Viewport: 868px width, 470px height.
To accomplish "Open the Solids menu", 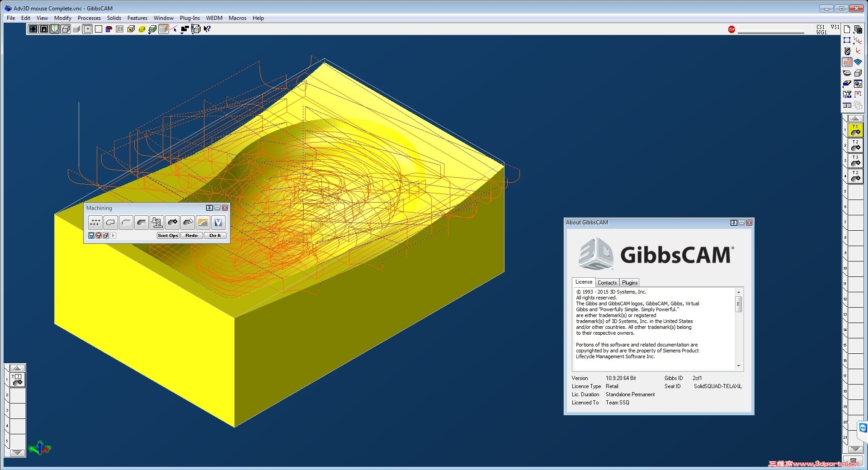I will [114, 18].
